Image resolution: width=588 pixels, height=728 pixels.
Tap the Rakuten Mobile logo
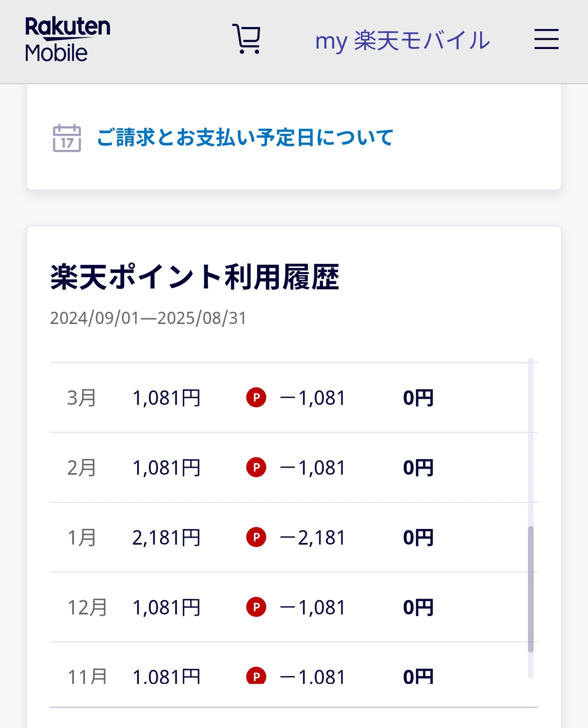[68, 39]
